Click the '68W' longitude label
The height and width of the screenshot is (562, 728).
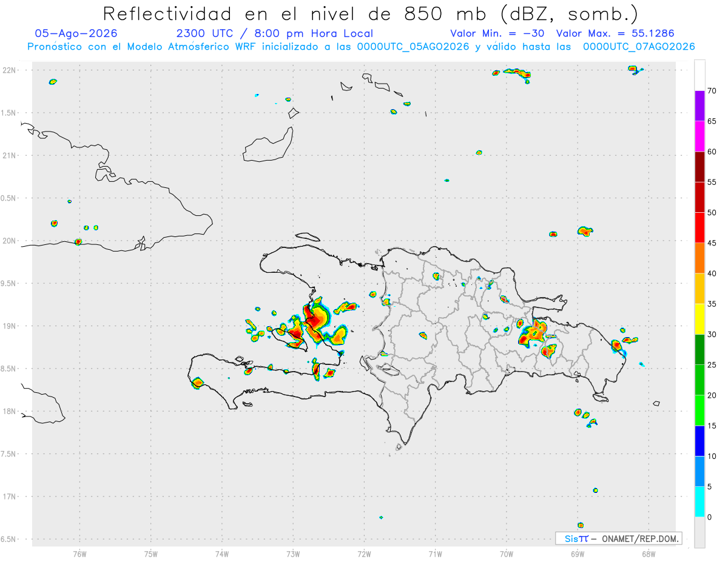point(649,554)
